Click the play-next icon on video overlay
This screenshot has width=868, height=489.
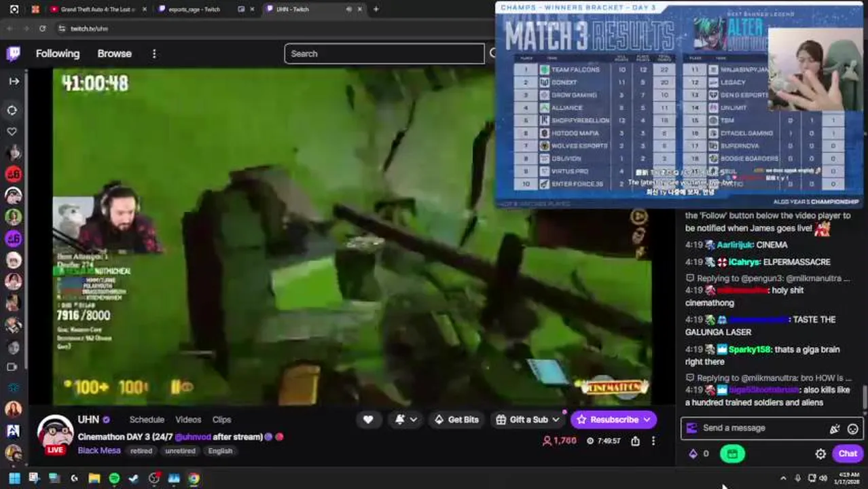click(x=639, y=217)
